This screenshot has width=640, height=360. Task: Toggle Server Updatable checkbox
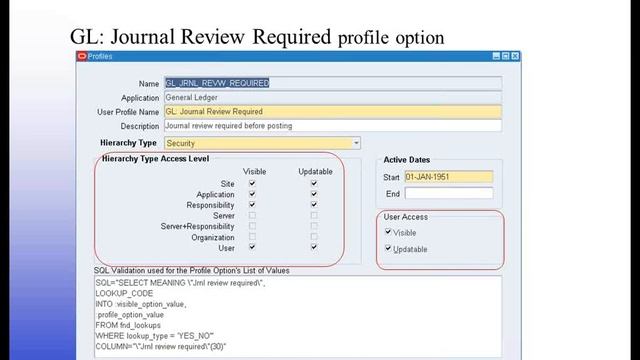click(x=314, y=215)
